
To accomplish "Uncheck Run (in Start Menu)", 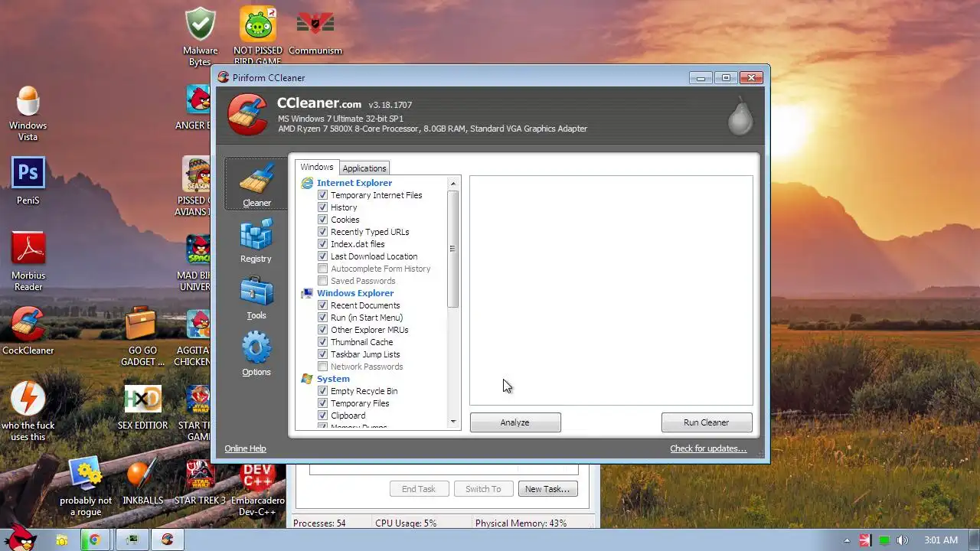I will click(x=323, y=318).
